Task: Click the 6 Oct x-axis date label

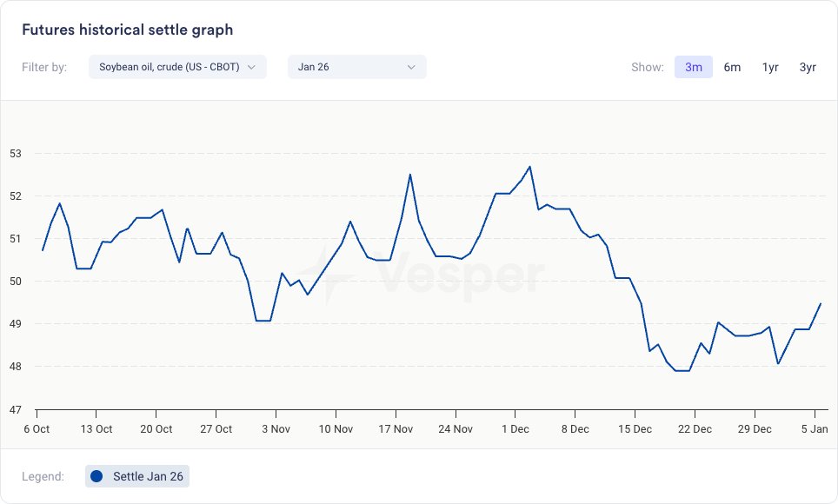Action: pyautogui.click(x=37, y=429)
